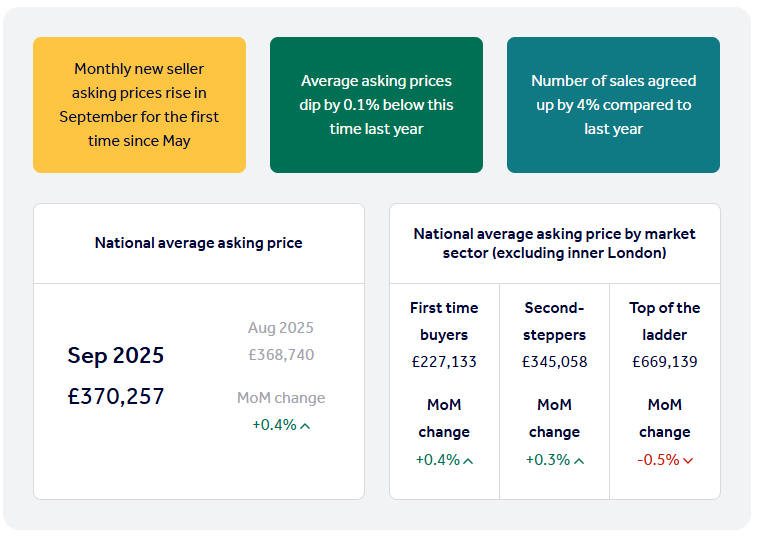The height and width of the screenshot is (537, 760).
Task: Click the £669,139 top of ladder price
Action: [664, 362]
